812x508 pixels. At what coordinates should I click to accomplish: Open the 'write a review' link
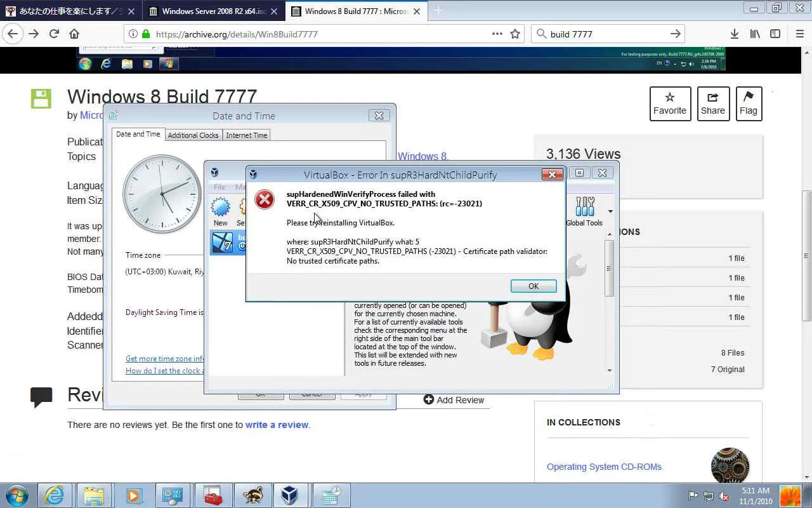point(277,425)
